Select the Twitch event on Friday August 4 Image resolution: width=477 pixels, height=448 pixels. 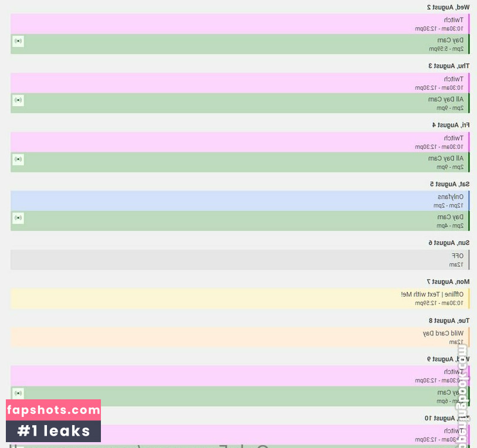tap(239, 142)
